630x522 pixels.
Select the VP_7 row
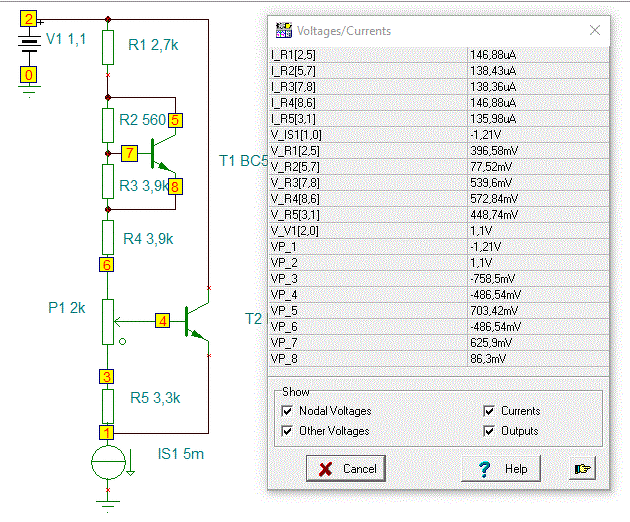[x=439, y=343]
